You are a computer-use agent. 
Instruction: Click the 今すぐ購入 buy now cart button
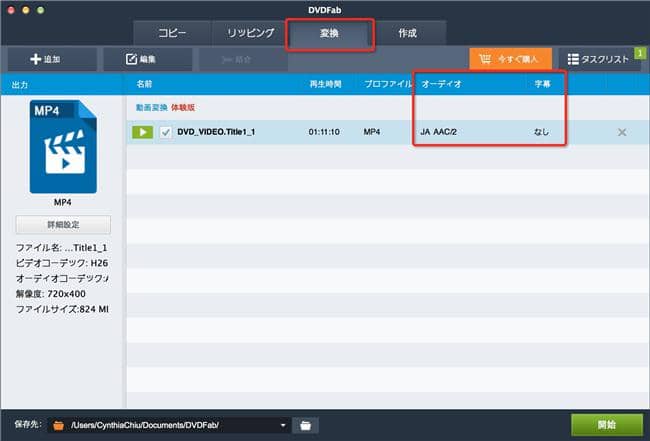pos(510,59)
